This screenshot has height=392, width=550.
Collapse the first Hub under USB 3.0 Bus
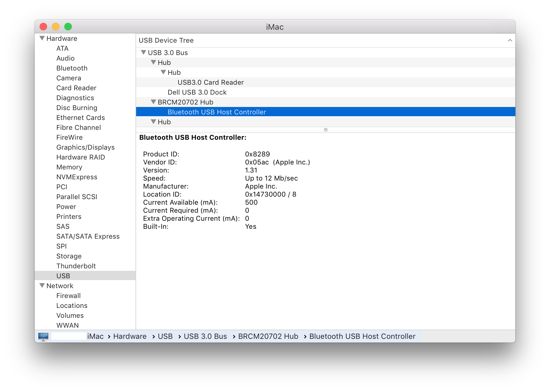(x=153, y=62)
